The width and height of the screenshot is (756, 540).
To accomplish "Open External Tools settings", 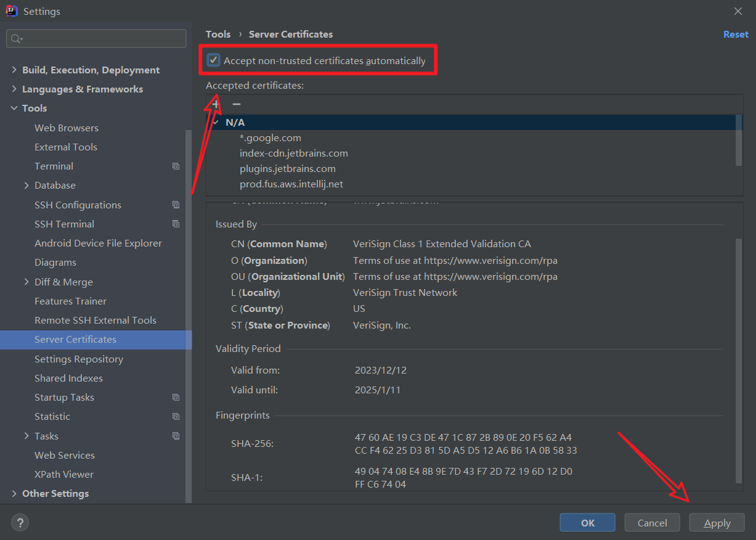I will (66, 147).
